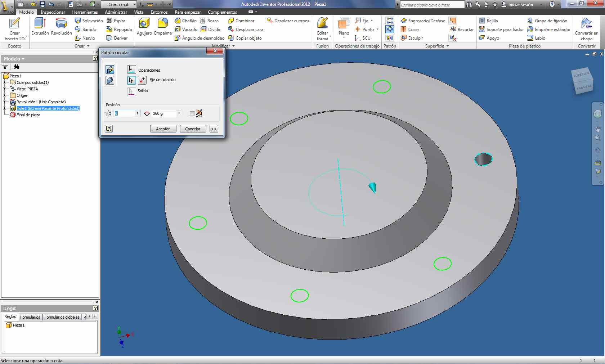Select Hole1 in the model tree
605x364 pixels.
48,108
